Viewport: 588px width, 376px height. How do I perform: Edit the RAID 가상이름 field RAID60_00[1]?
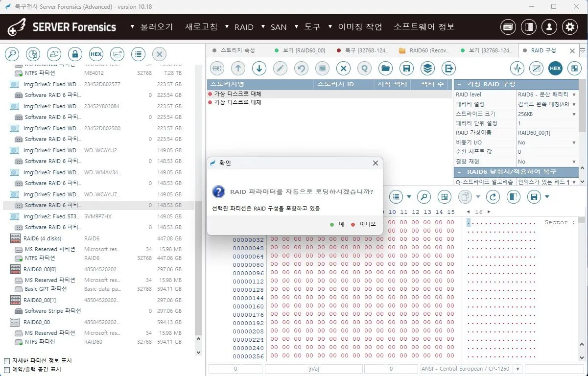pyautogui.click(x=547, y=133)
